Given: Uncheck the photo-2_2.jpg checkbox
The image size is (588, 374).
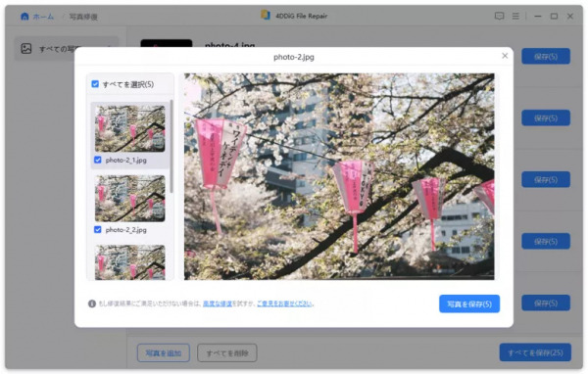Looking at the screenshot, I should point(98,230).
